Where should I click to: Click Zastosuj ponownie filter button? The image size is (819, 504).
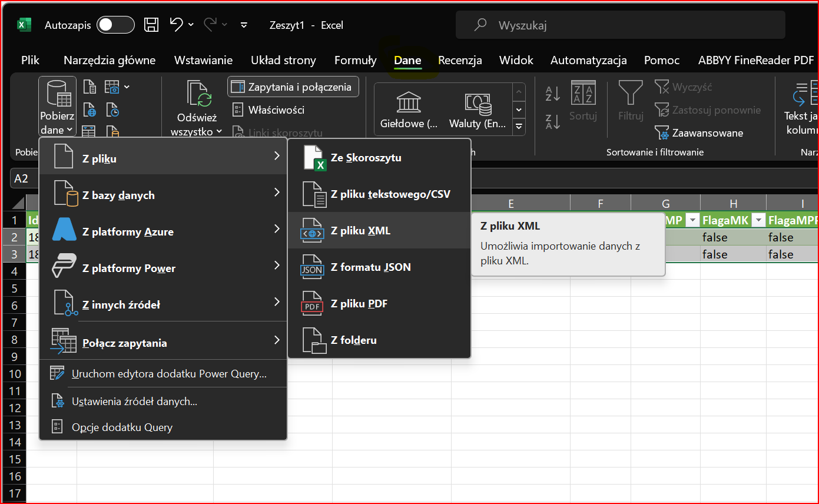[708, 110]
